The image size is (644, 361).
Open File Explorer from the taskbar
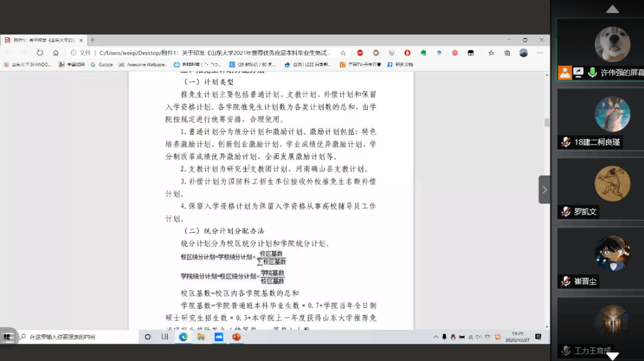coord(201,337)
